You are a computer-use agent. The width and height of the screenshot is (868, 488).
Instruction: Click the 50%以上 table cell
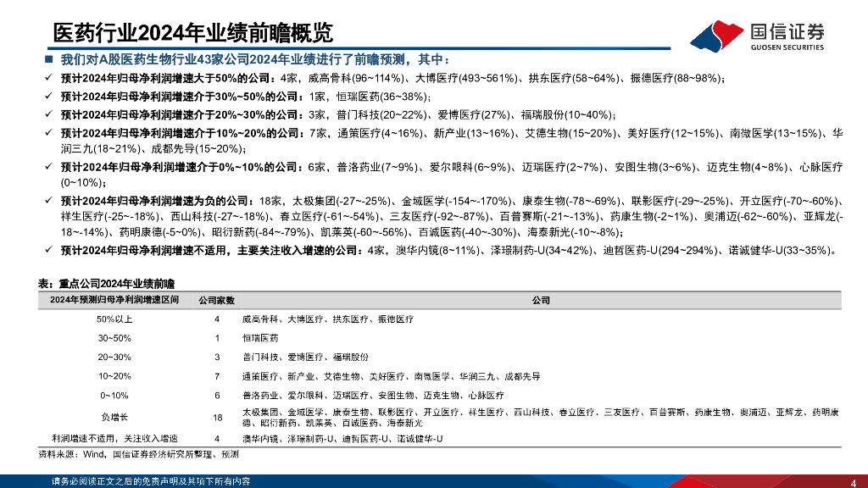(114, 319)
